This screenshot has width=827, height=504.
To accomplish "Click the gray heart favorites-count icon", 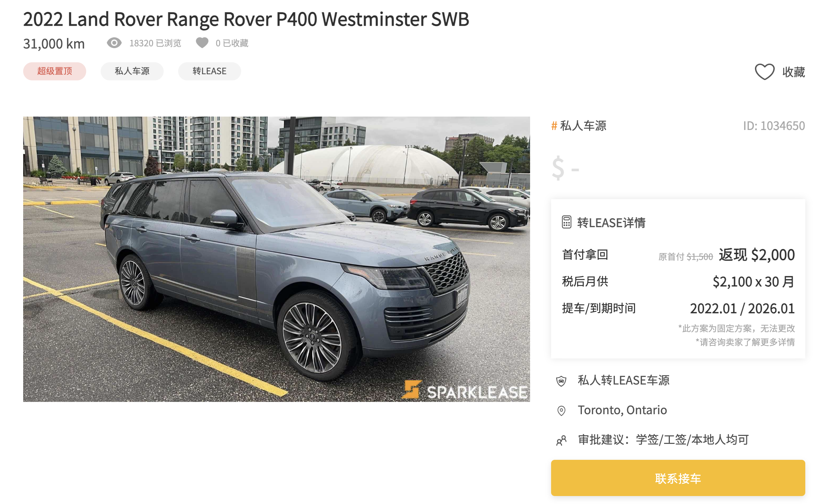I will pyautogui.click(x=202, y=43).
